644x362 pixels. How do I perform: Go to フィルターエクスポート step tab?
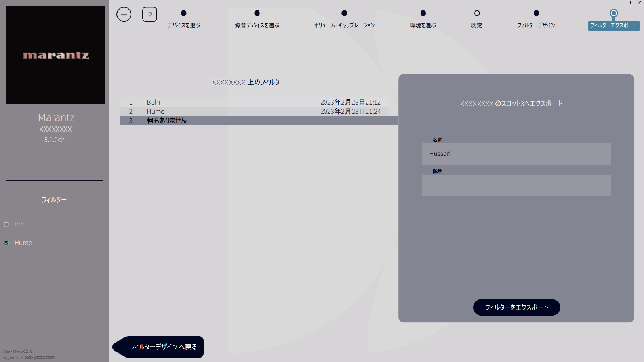point(614,25)
